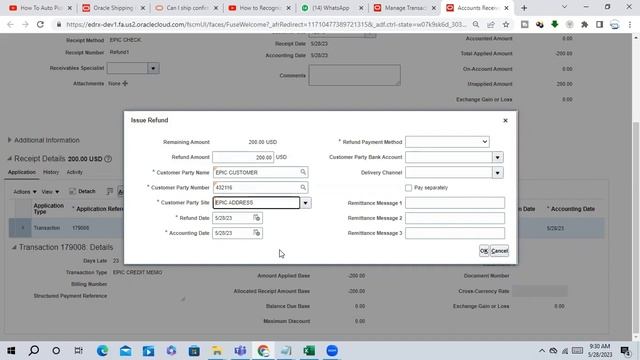Click Remittance Message 2 field

pos(455,218)
